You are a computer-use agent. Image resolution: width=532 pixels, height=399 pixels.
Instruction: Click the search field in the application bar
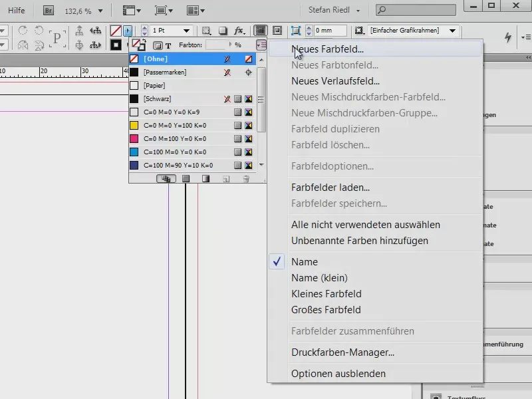click(416, 10)
